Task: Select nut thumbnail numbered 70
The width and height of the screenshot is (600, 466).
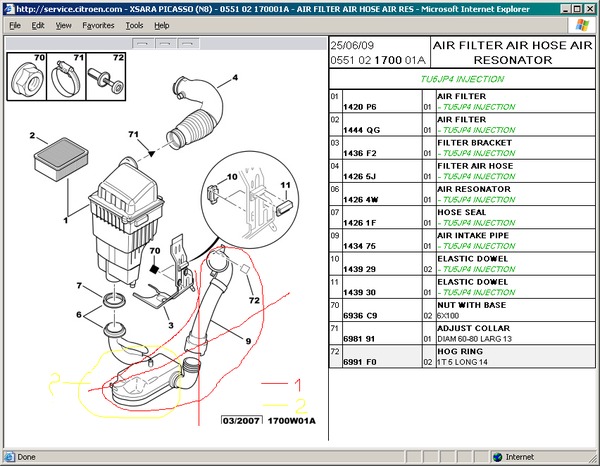Action: (27, 77)
